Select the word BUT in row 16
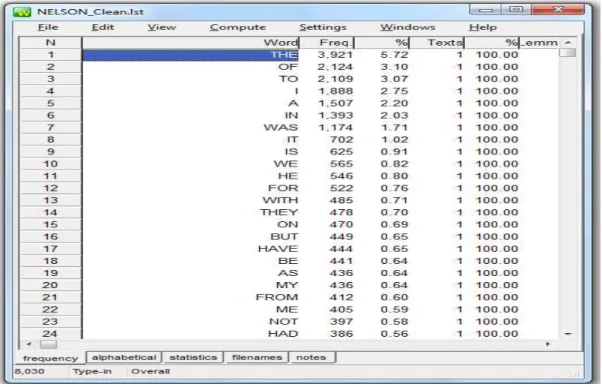The image size is (602, 387). [x=284, y=237]
